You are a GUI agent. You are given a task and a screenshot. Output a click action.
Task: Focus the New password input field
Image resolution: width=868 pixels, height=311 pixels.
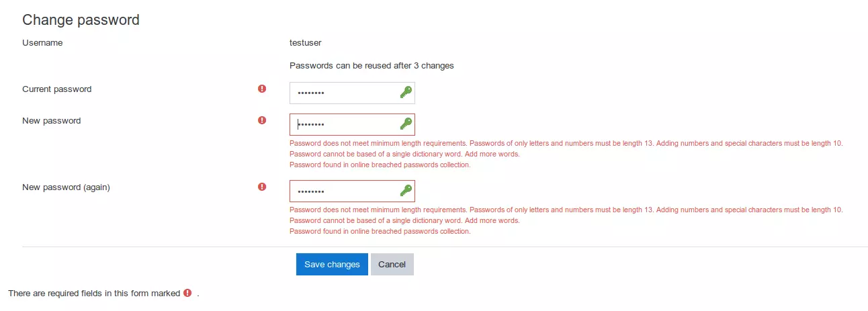tap(343, 124)
